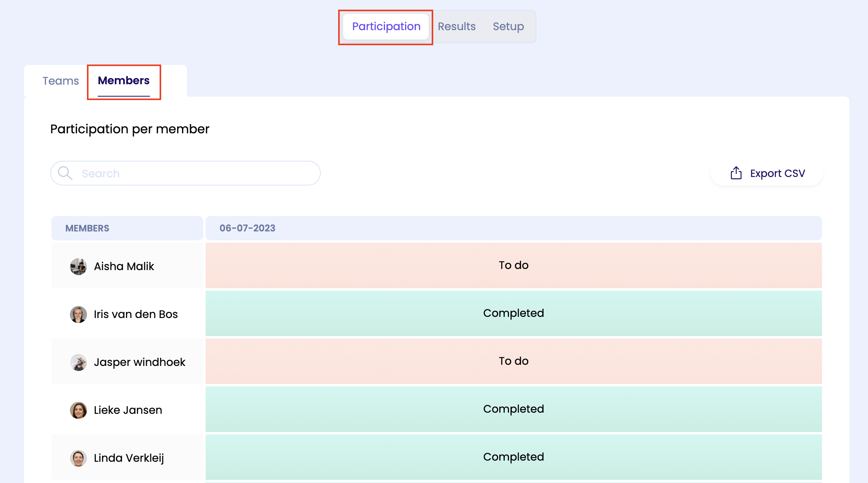The width and height of the screenshot is (868, 483).
Task: Open the Setup tab
Action: (x=508, y=26)
